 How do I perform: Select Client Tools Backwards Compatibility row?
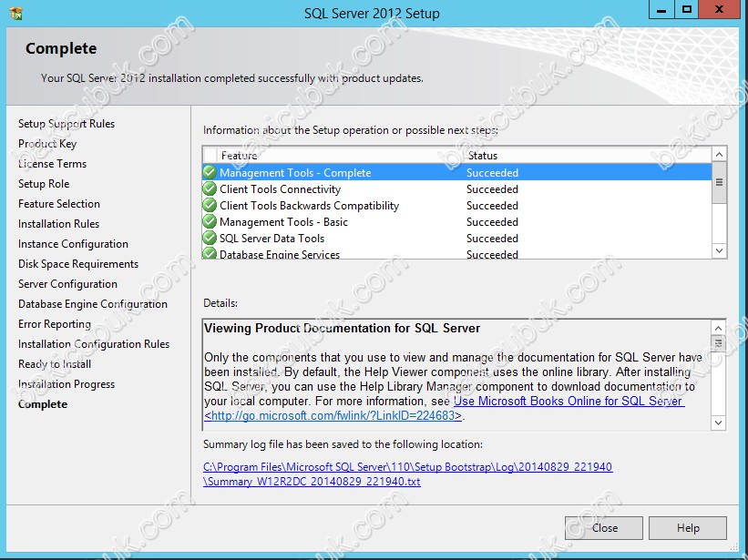coord(457,206)
